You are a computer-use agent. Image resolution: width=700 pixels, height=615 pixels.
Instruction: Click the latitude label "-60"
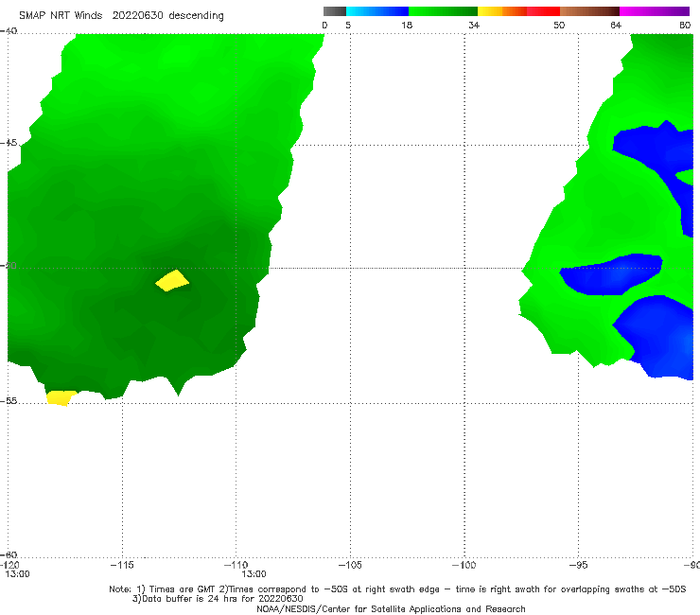[x=9, y=555]
